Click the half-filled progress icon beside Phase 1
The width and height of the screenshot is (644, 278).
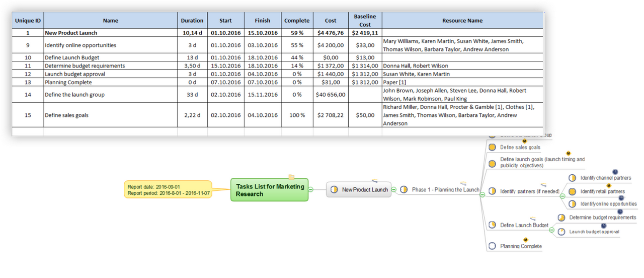click(404, 190)
